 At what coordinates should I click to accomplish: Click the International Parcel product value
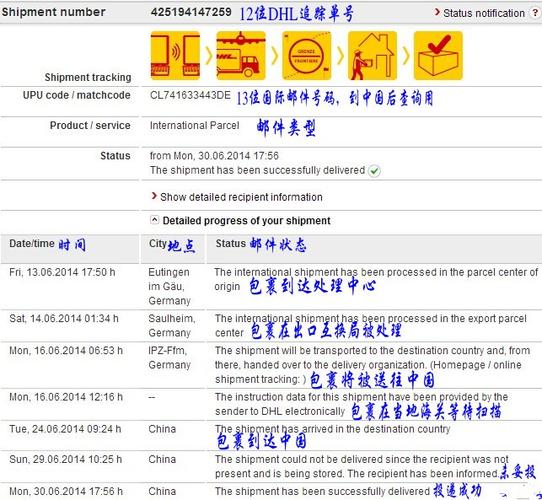coord(194,125)
